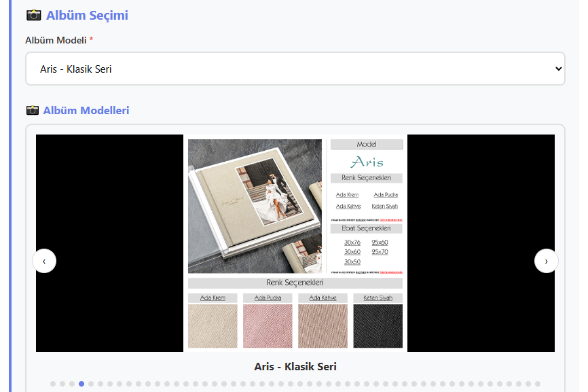The height and width of the screenshot is (392, 588).
Task: Click the next slide arrow button
Action: point(546,261)
